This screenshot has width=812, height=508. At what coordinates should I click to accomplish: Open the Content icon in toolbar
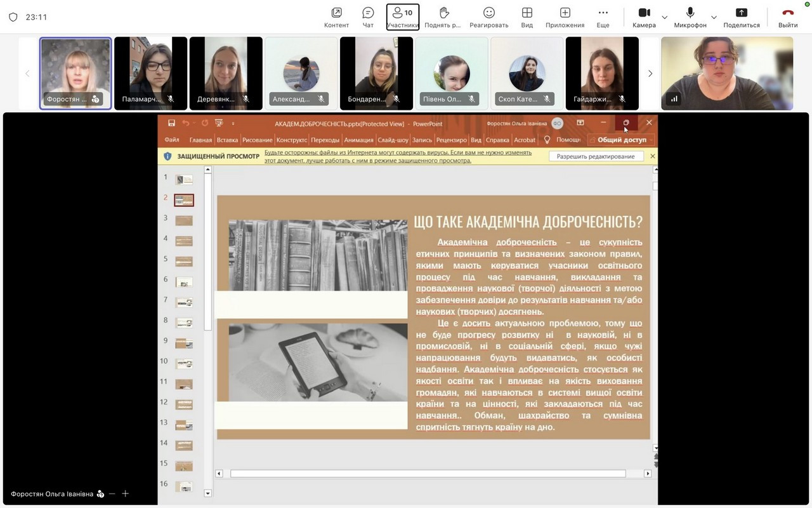336,17
